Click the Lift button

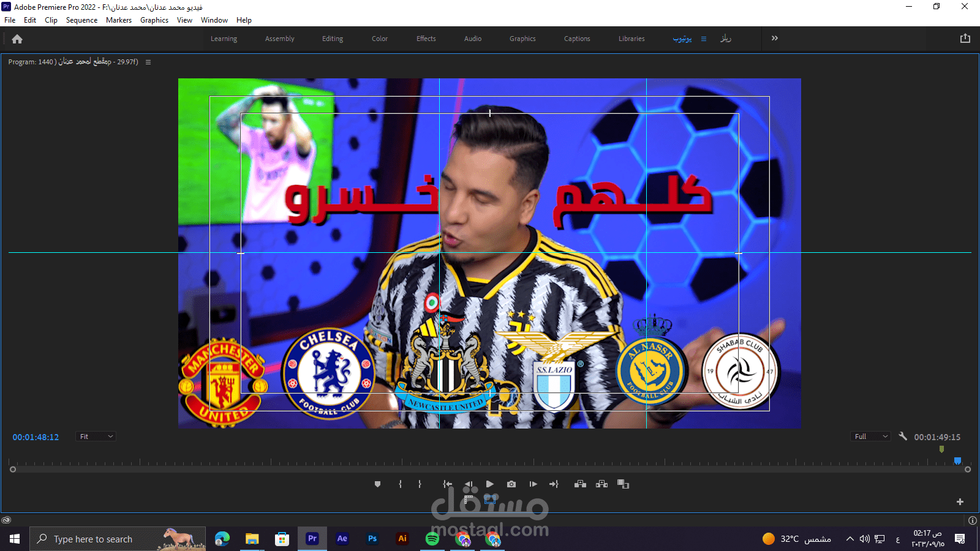tap(580, 484)
